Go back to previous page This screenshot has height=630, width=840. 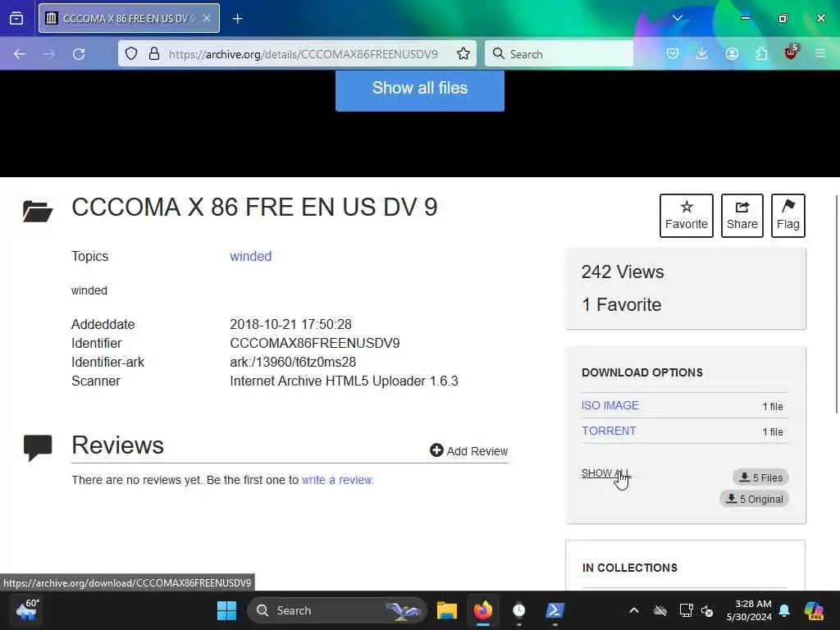[20, 54]
